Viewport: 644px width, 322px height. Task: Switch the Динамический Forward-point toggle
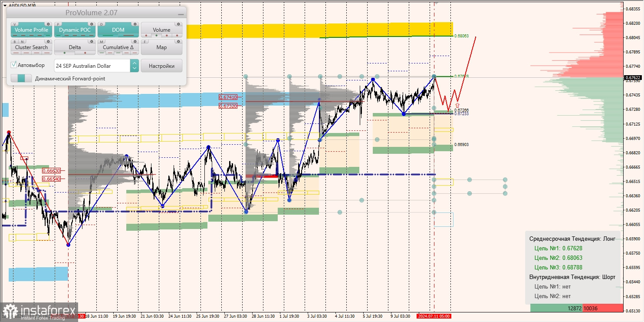21,78
